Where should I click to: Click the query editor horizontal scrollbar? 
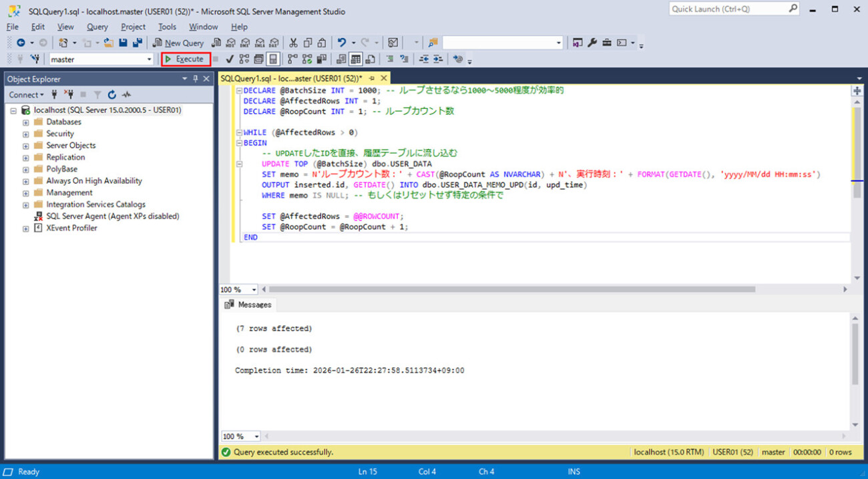pos(511,289)
